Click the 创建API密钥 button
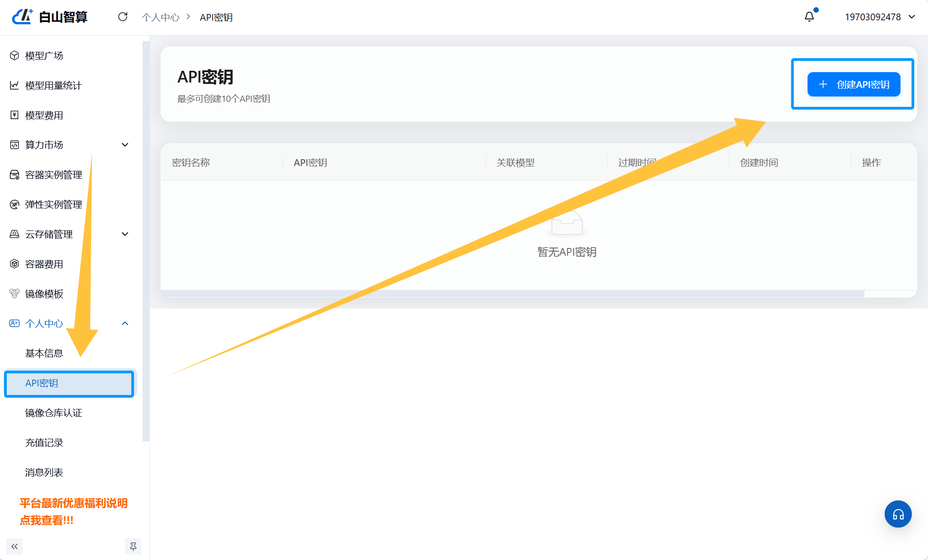928x560 pixels. tap(854, 84)
